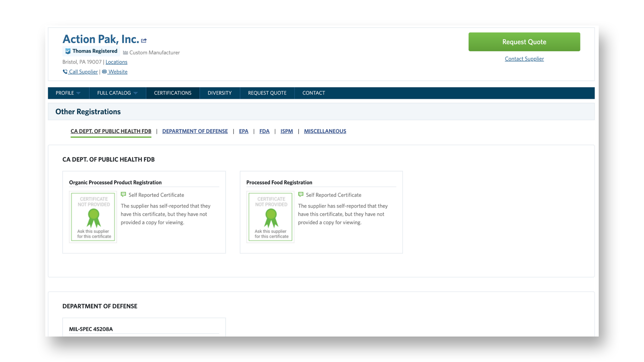This screenshot has height=362, width=644.
Task: Click the Bristol, PA 19007 address text
Action: tap(82, 62)
